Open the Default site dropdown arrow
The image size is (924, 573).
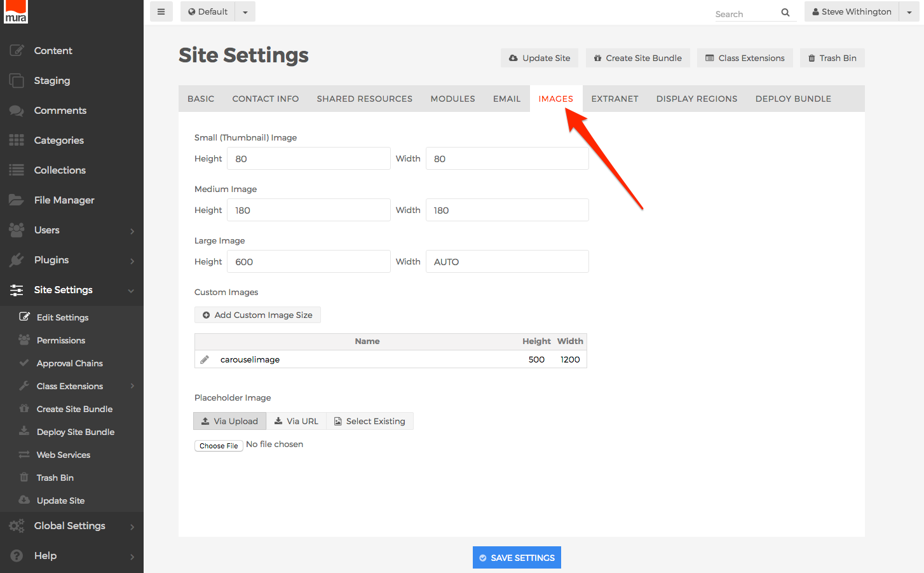point(245,12)
